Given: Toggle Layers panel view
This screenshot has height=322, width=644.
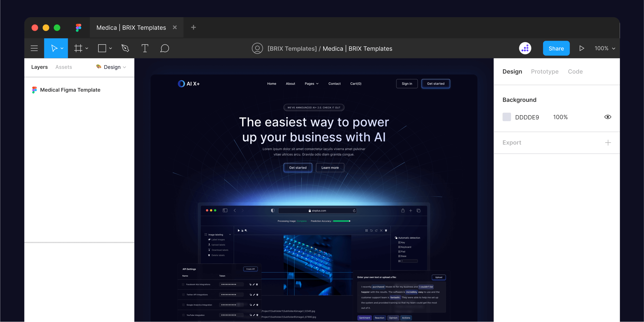Looking at the screenshot, I should (39, 66).
